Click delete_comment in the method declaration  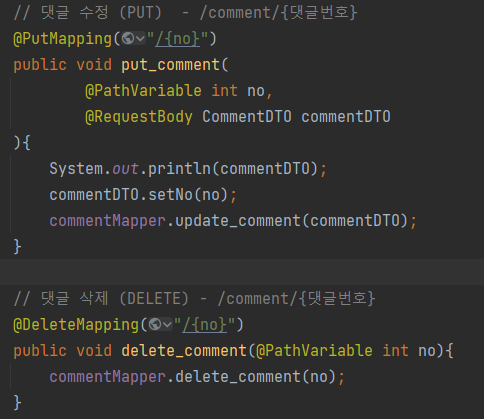click(x=184, y=351)
